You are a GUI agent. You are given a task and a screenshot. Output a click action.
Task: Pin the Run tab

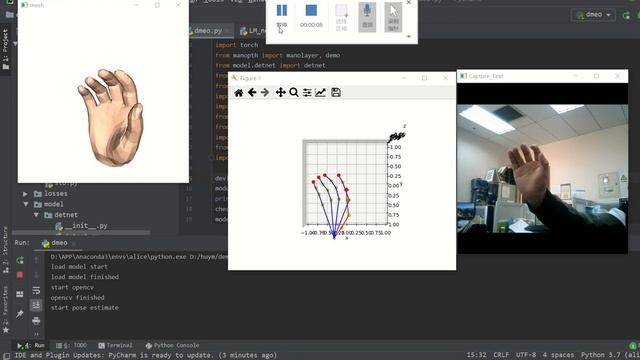click(x=20, y=313)
